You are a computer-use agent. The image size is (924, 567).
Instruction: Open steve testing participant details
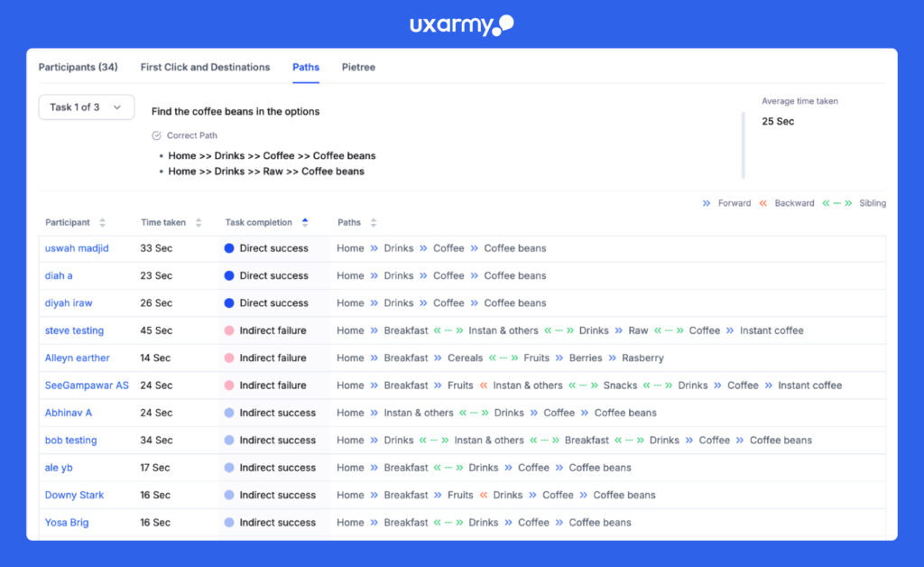[74, 330]
